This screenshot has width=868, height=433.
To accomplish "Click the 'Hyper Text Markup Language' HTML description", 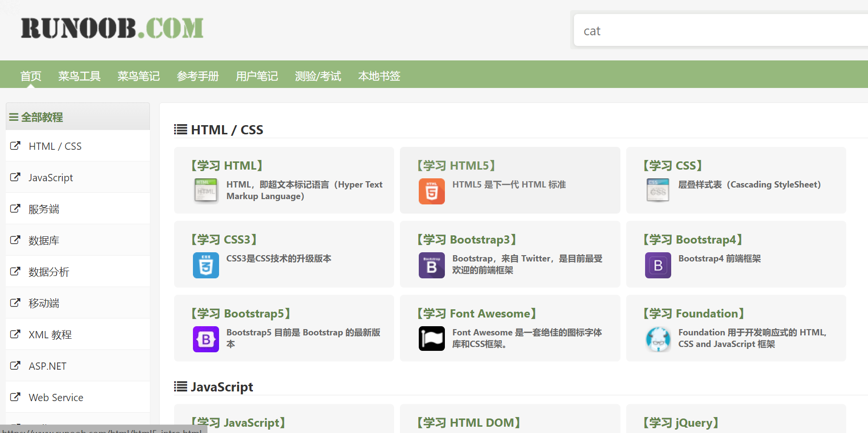I will pos(304,190).
